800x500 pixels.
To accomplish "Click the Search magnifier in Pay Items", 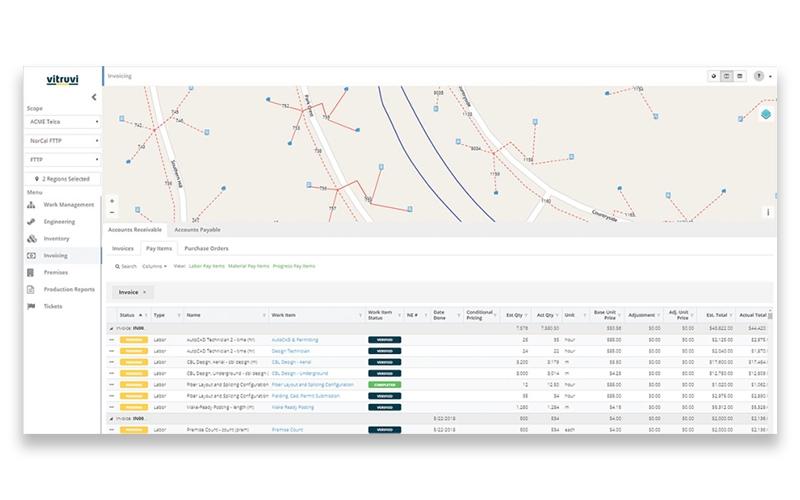I will (x=117, y=266).
